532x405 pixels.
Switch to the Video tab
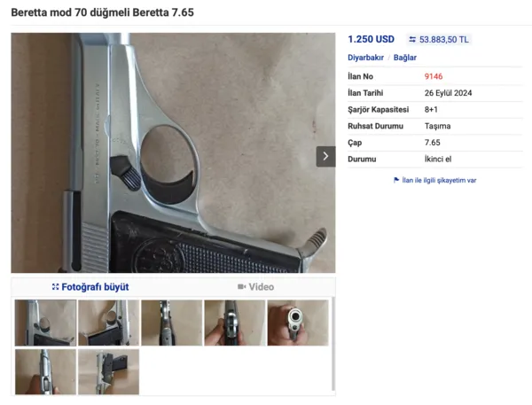(x=256, y=287)
